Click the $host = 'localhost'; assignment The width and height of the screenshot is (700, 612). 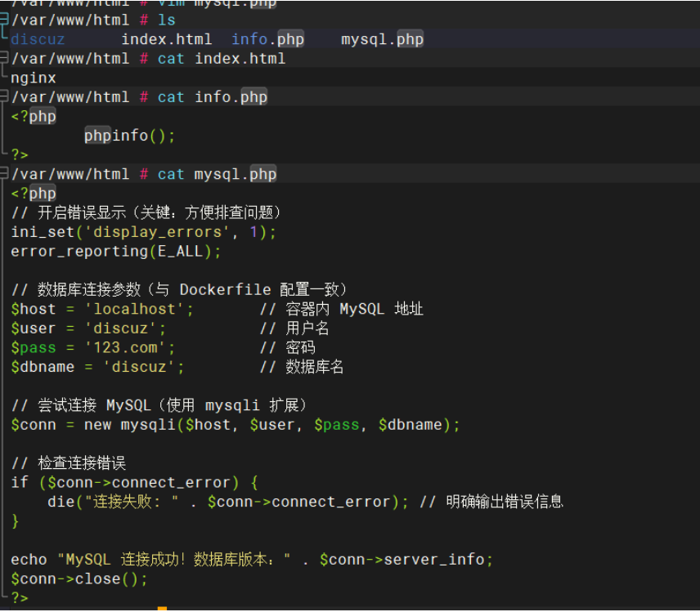102,309
